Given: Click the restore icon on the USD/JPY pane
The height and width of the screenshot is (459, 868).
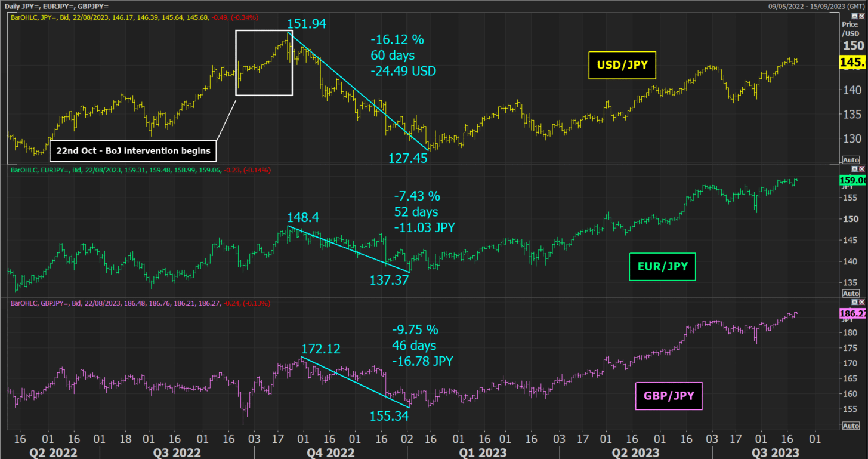Looking at the screenshot, I should tap(855, 16).
